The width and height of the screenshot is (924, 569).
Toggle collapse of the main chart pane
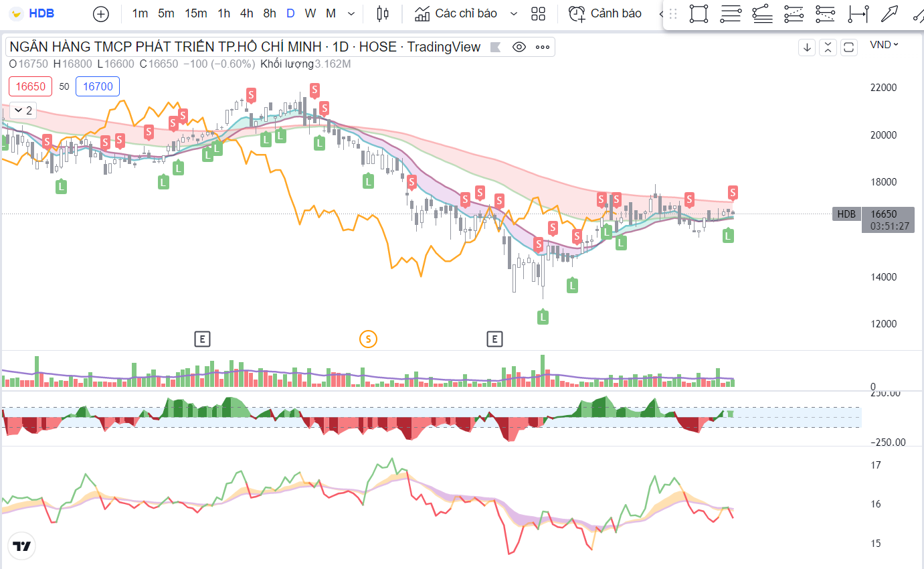tap(828, 47)
